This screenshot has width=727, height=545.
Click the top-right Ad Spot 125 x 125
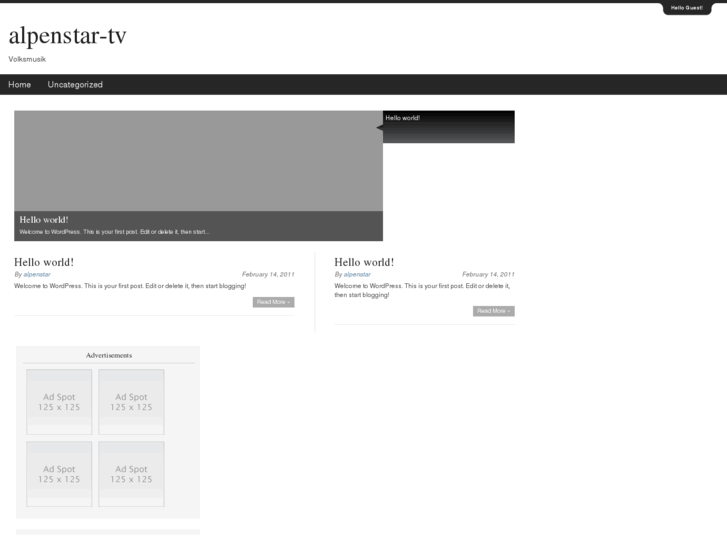pos(131,402)
